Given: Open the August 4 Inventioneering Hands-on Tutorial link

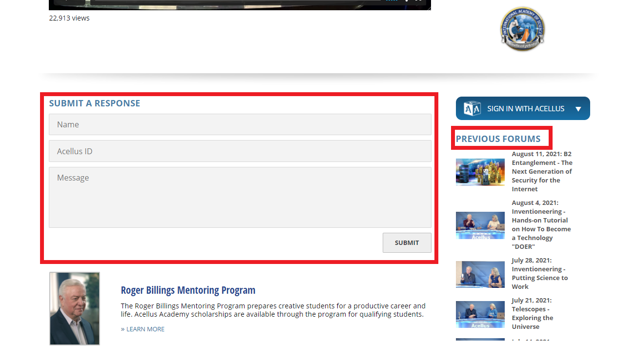Looking at the screenshot, I should pos(541,224).
